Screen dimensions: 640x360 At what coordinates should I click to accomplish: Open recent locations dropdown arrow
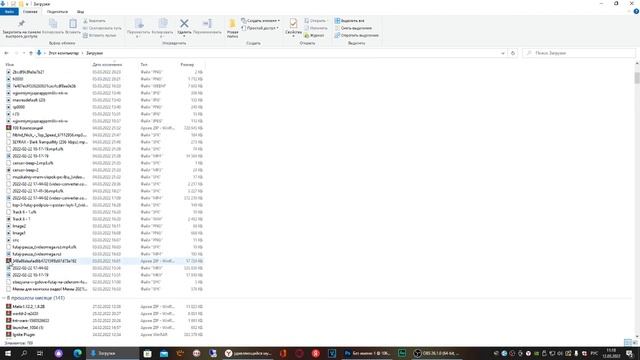(x=23, y=53)
